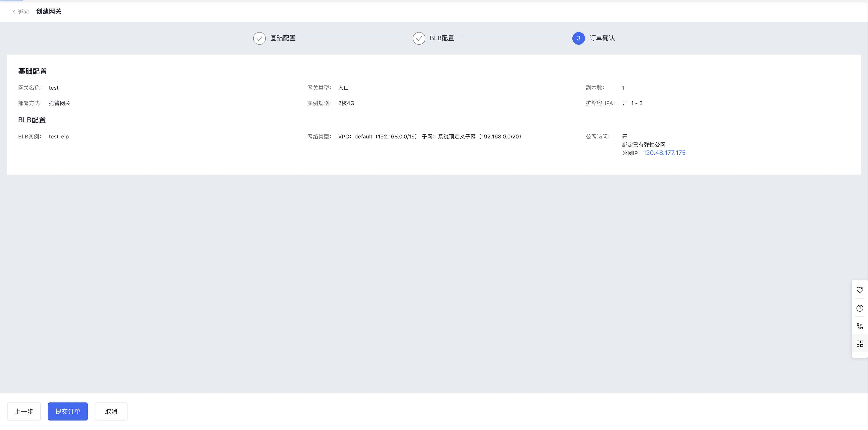
Task: Click the BLB instance value test-eip
Action: (x=59, y=136)
